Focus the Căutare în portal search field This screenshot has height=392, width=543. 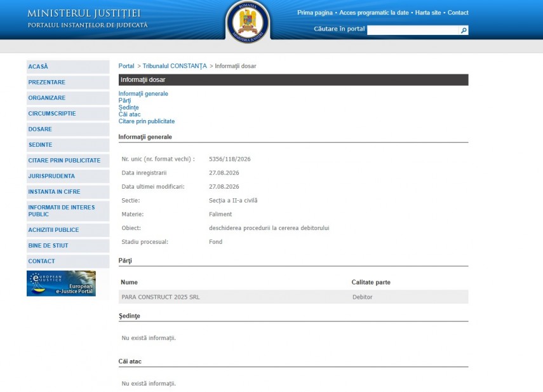tap(413, 30)
